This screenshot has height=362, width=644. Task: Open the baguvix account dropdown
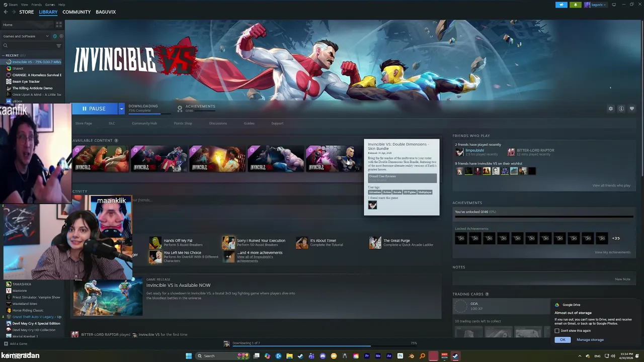click(x=595, y=5)
